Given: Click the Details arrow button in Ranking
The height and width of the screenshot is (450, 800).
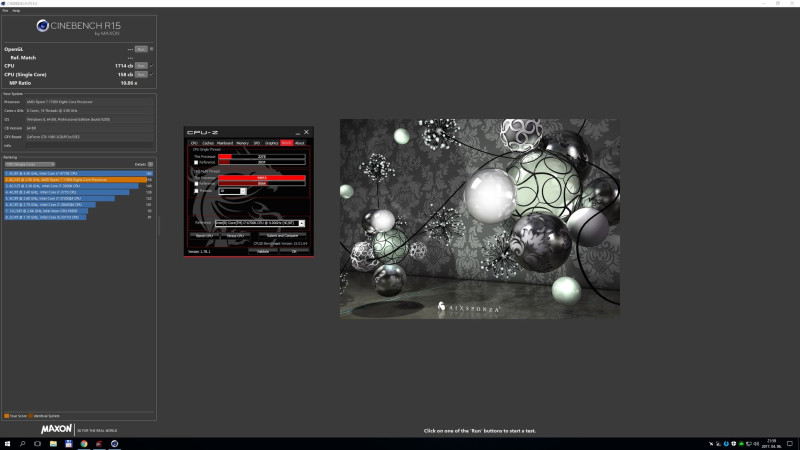Looking at the screenshot, I should (x=151, y=164).
